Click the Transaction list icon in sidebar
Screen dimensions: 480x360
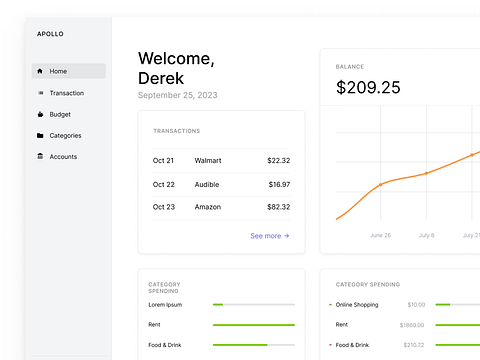click(41, 93)
